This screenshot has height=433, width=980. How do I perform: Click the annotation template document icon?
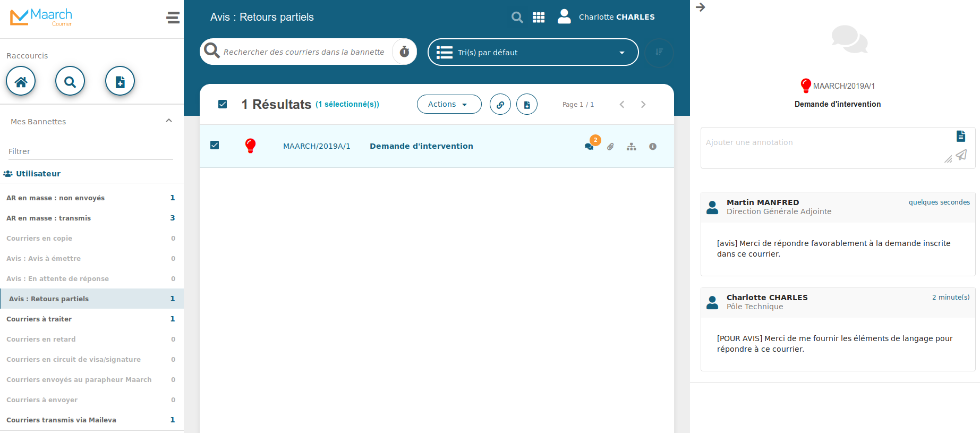click(961, 136)
